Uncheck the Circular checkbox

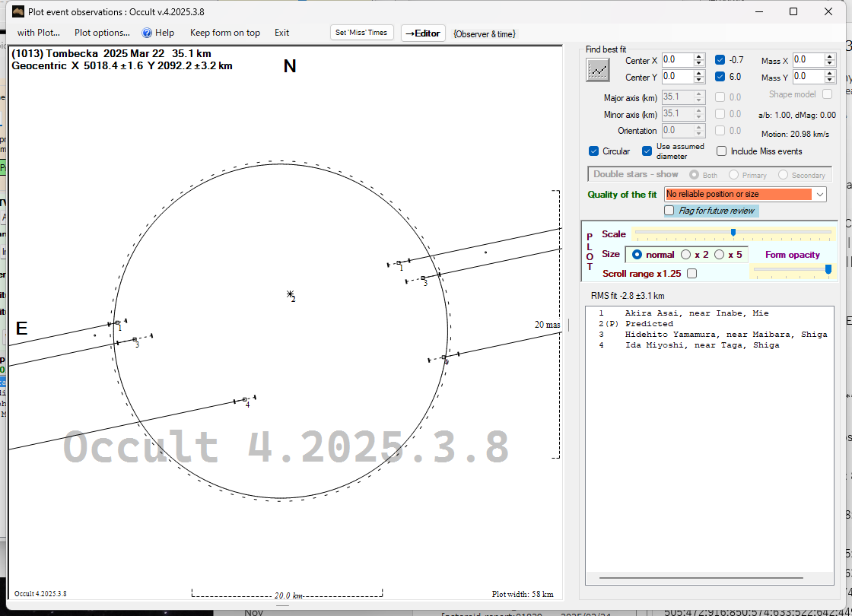[594, 151]
